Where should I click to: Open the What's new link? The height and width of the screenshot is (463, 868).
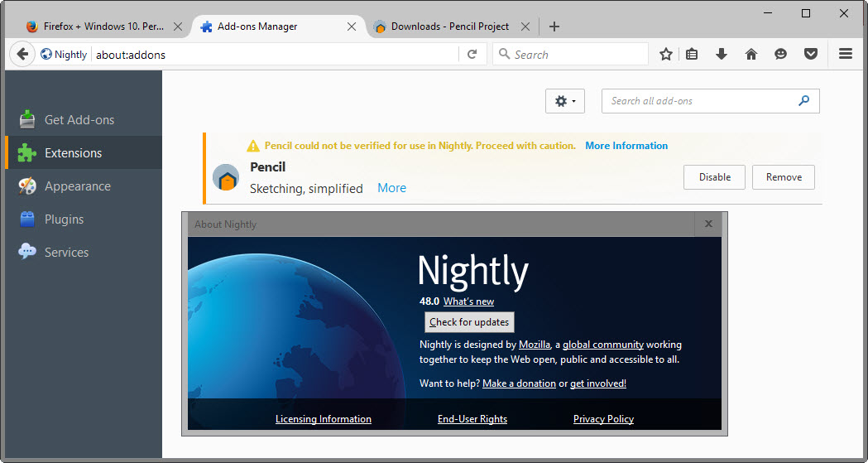[x=469, y=301]
